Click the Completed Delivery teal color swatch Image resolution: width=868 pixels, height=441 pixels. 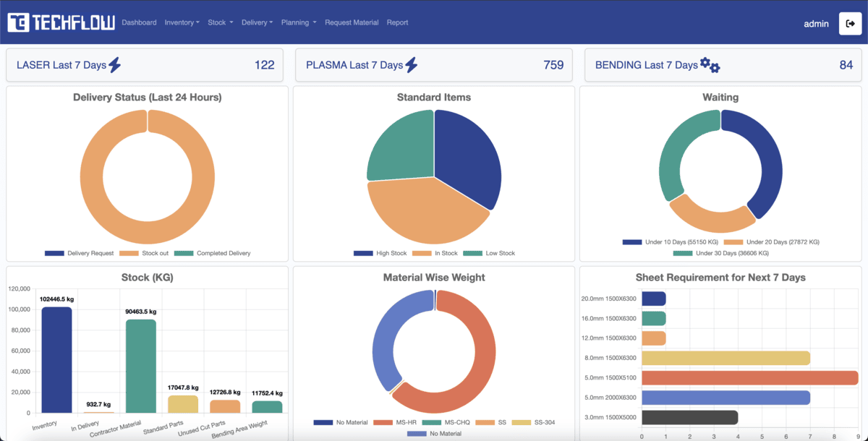(184, 253)
